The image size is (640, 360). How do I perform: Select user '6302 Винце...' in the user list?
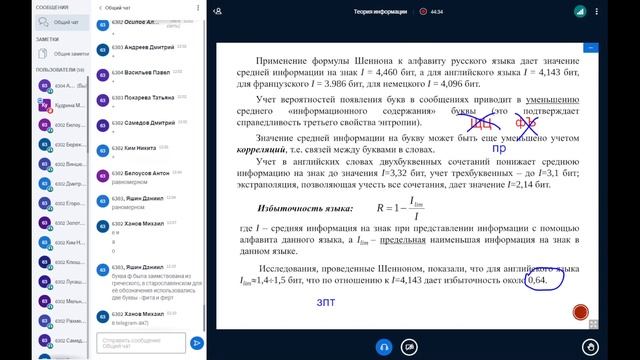point(61,164)
